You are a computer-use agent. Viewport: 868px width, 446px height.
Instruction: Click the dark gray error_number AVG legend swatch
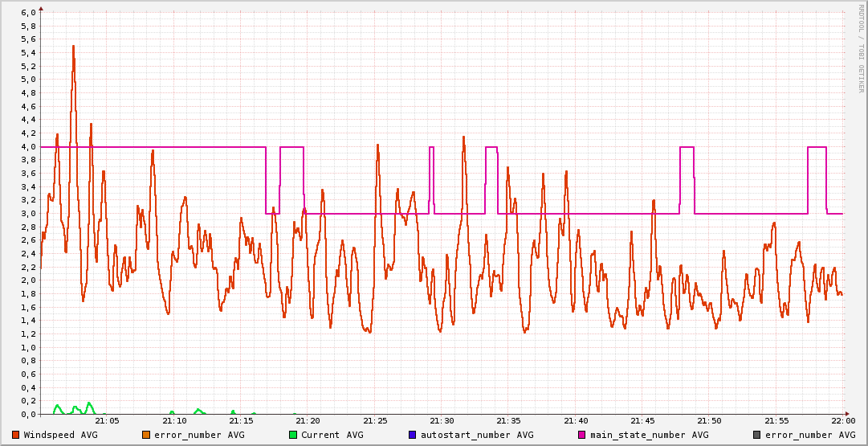coord(757,435)
